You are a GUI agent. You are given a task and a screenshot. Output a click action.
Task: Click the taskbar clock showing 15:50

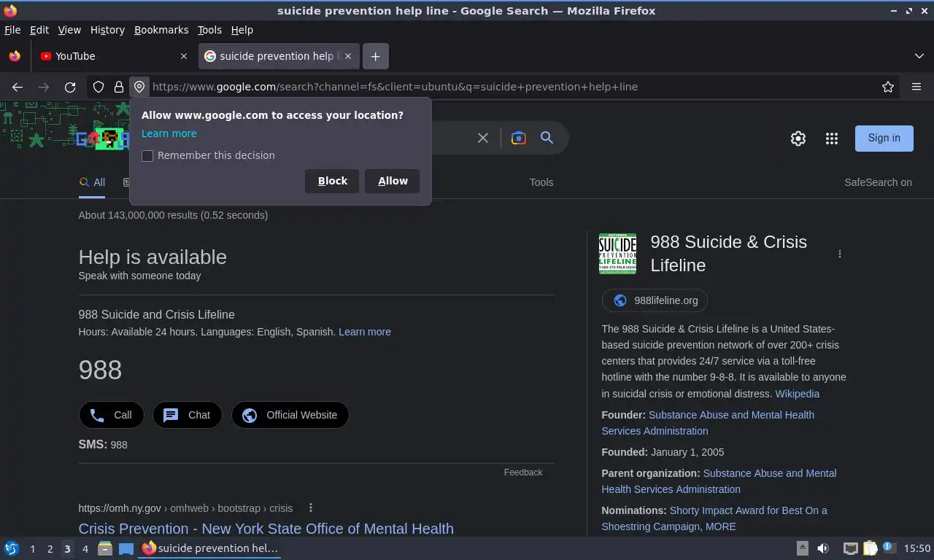917,548
